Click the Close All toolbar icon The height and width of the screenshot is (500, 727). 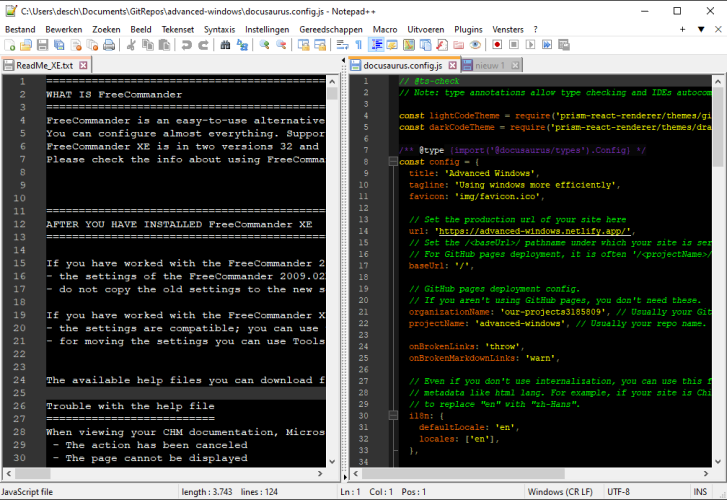click(x=93, y=45)
